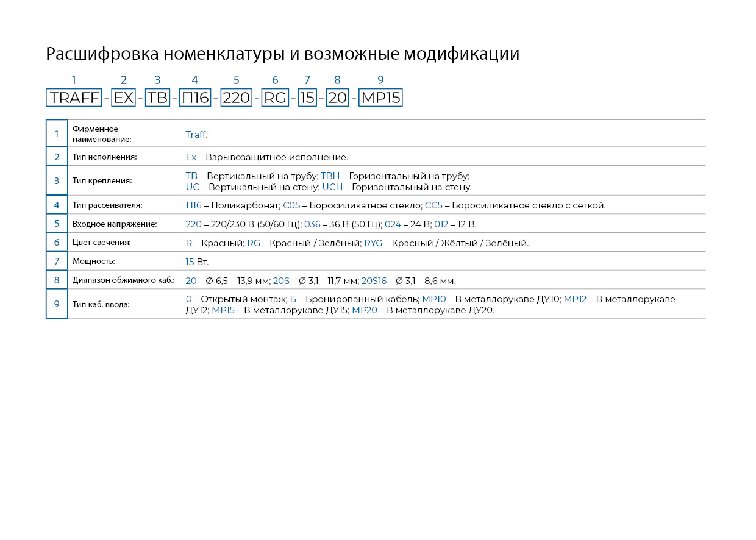Click the blue MP20 cable entry code

coord(365,310)
